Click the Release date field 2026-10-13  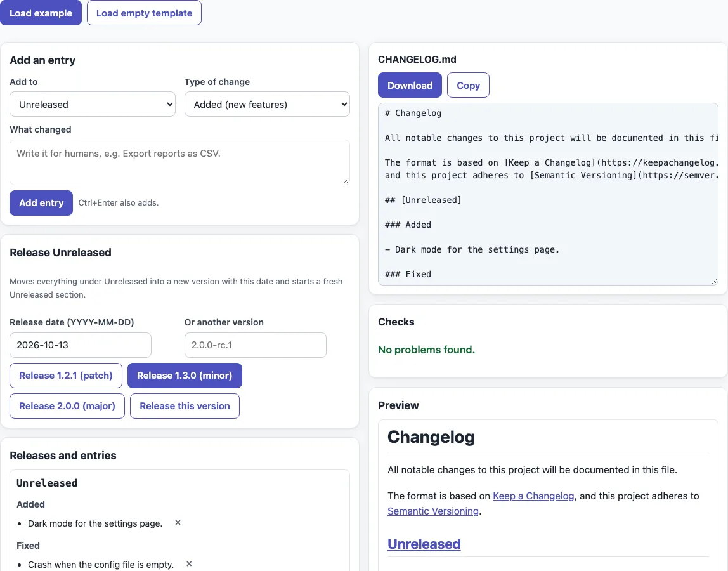[81, 345]
